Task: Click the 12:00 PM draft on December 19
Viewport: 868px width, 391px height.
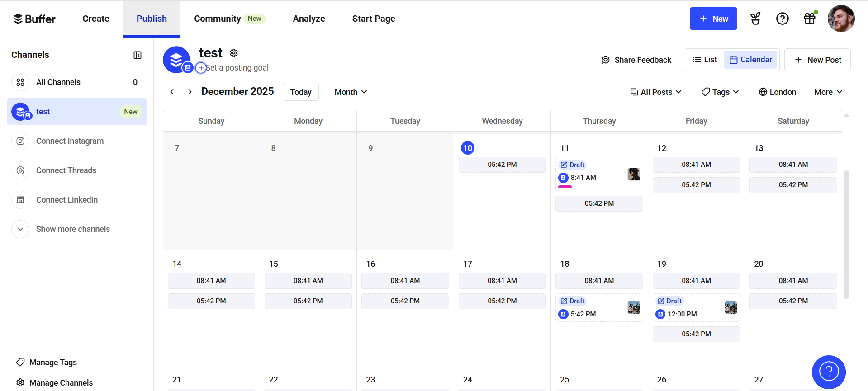Action: [696, 308]
